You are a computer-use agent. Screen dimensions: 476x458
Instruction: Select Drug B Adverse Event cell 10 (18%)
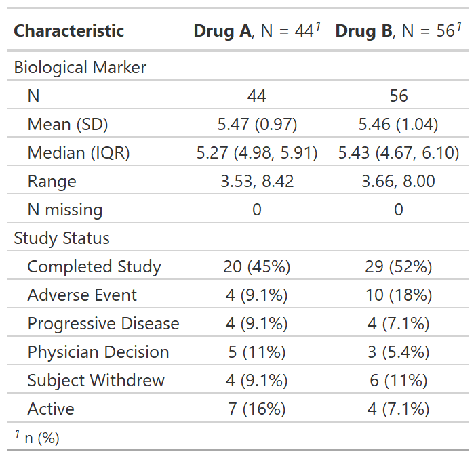point(398,295)
